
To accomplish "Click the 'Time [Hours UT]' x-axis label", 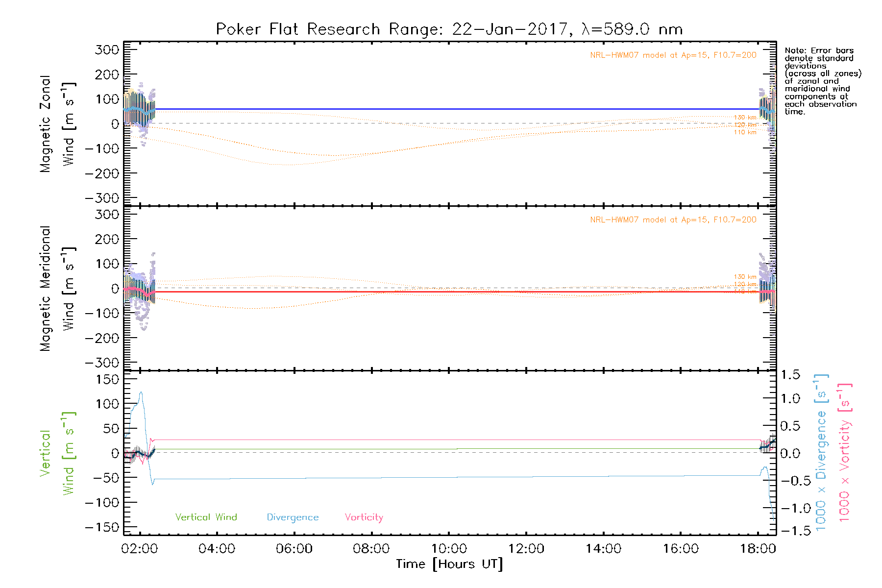I will (449, 564).
